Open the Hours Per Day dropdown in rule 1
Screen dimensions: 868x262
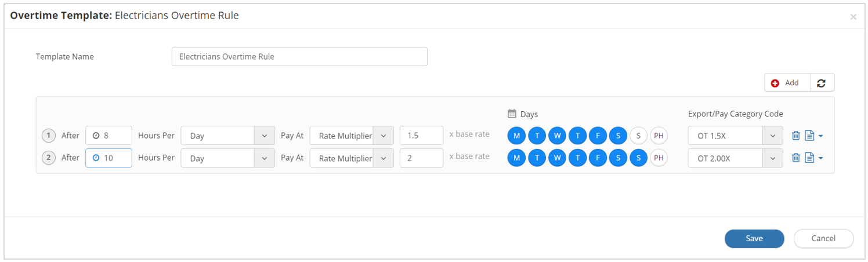227,136
